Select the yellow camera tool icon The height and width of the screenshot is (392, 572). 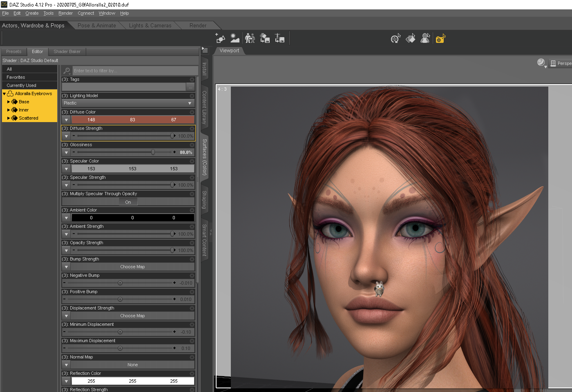click(440, 38)
